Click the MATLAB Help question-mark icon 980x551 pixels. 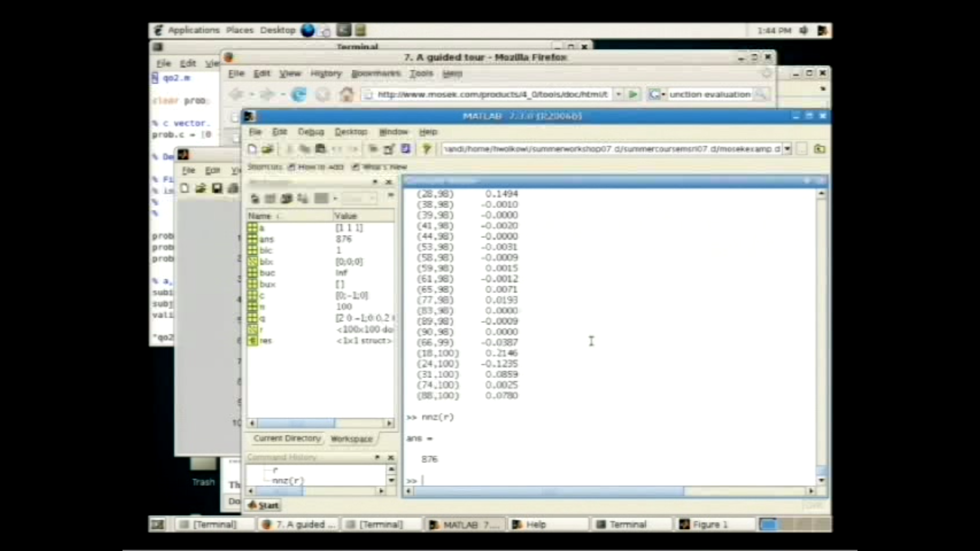coord(426,149)
